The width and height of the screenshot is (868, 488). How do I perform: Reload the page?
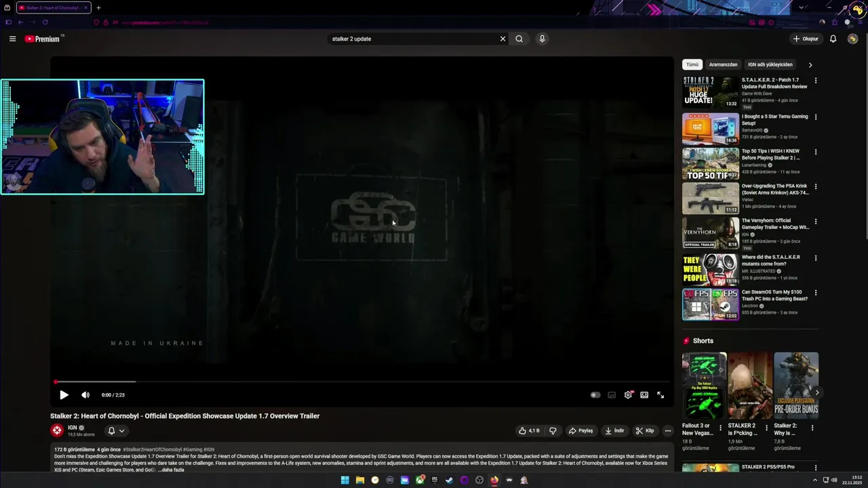tap(45, 22)
